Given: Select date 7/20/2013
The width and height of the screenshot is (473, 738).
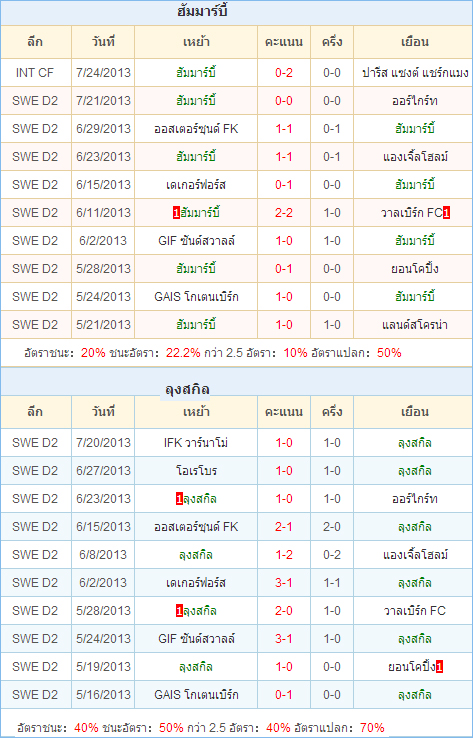Looking at the screenshot, I should click(104, 443).
